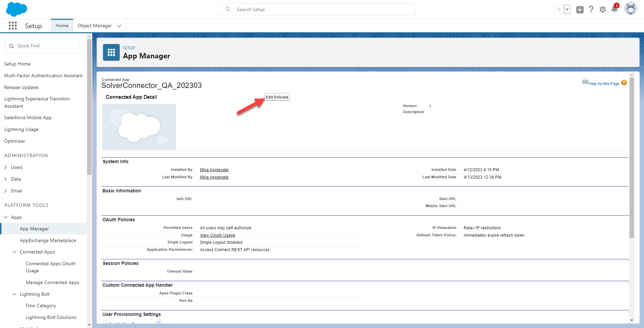Open the Global Actions plus icon

click(580, 10)
